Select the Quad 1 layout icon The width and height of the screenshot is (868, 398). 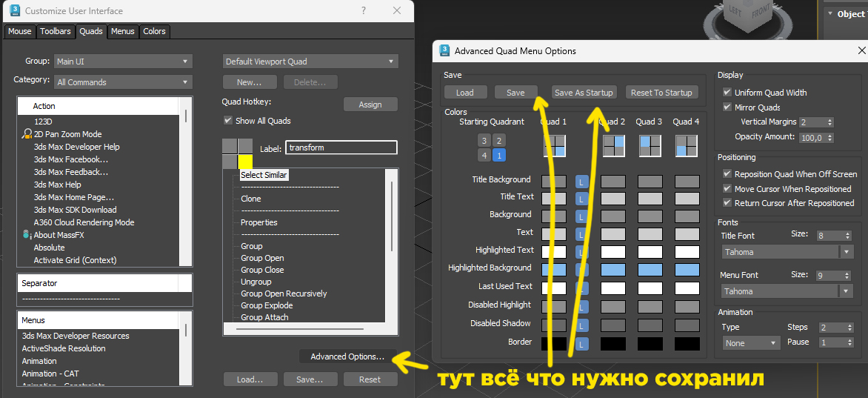click(554, 146)
